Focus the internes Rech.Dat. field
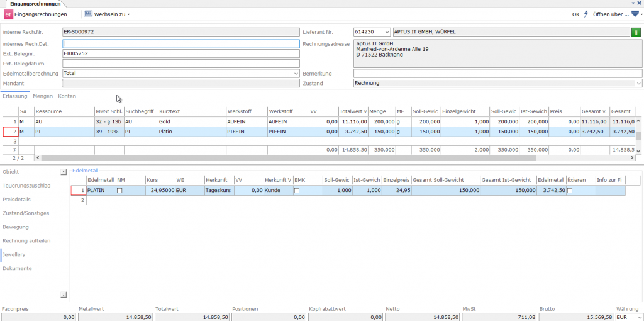Screen dimensions: 644x321 (181, 43)
